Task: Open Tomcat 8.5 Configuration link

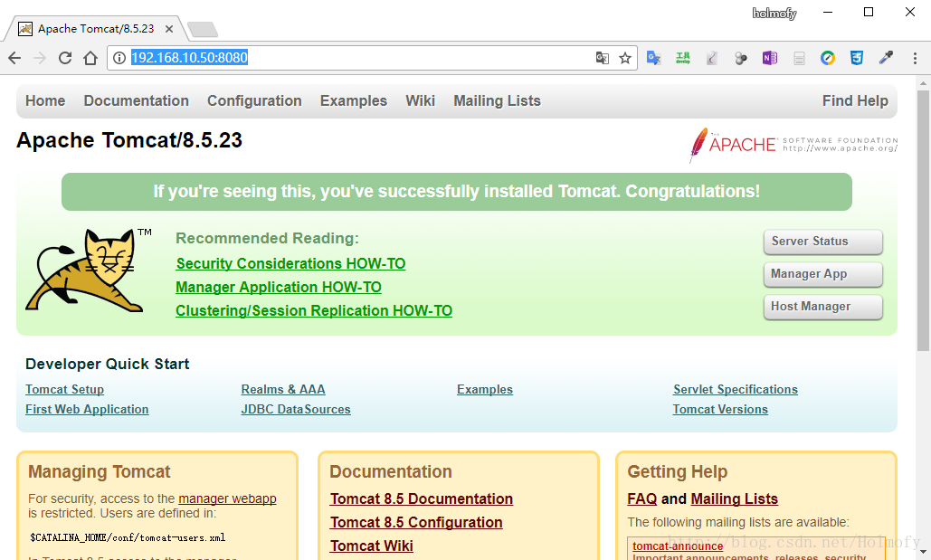Action: (x=416, y=523)
